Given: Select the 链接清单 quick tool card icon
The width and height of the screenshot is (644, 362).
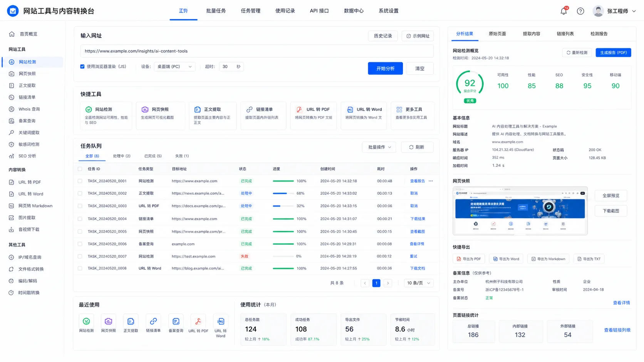Looking at the screenshot, I should click(250, 110).
